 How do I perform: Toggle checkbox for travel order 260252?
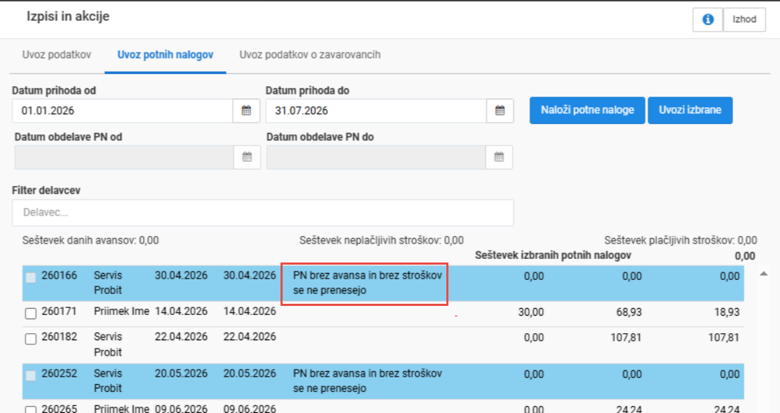[31, 376]
